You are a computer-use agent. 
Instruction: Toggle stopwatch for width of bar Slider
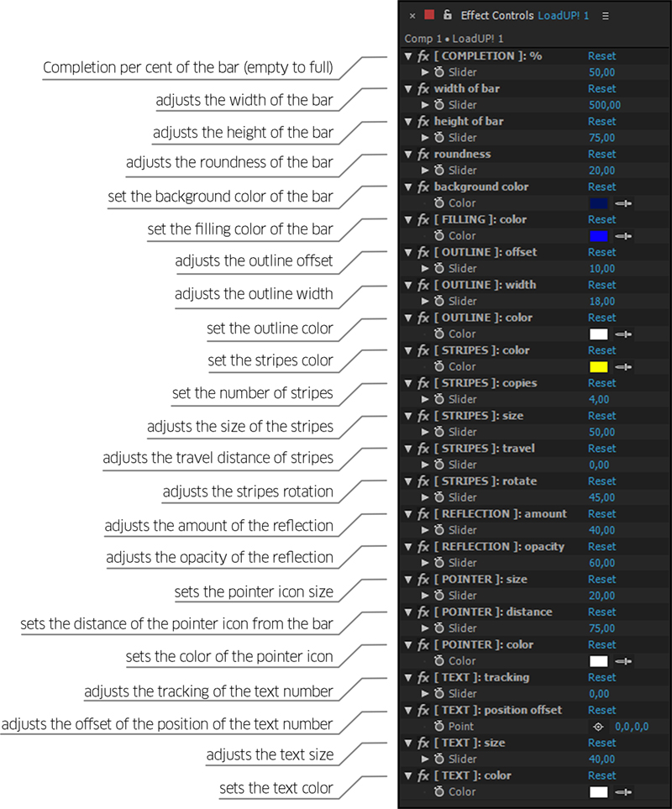coord(438,105)
